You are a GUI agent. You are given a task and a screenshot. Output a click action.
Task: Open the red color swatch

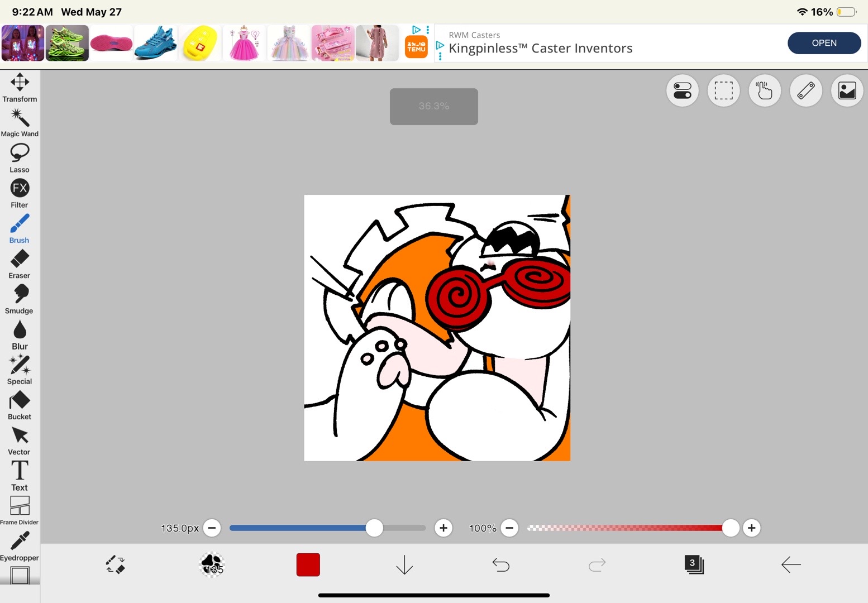pos(308,564)
